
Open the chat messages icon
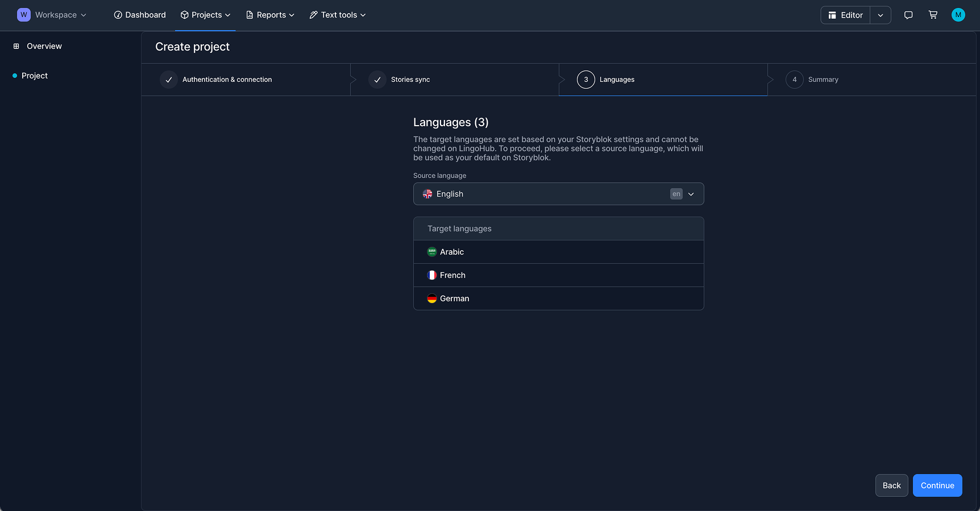pyautogui.click(x=908, y=15)
